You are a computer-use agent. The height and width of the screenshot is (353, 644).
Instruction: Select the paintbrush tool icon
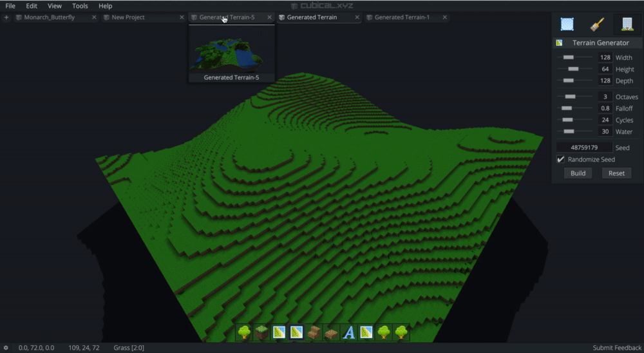pos(597,24)
